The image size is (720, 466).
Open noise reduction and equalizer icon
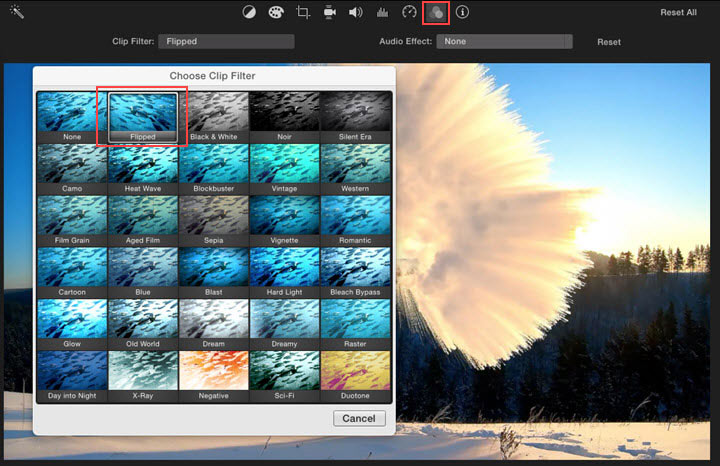[x=382, y=12]
